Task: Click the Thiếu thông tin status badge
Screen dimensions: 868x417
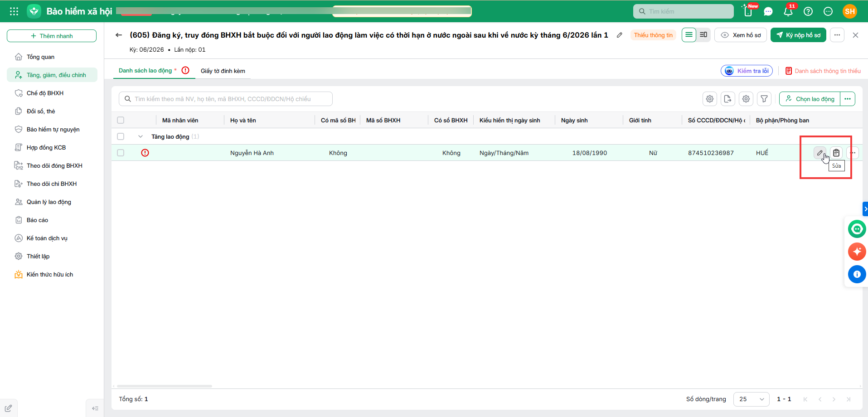Action: 653,35
